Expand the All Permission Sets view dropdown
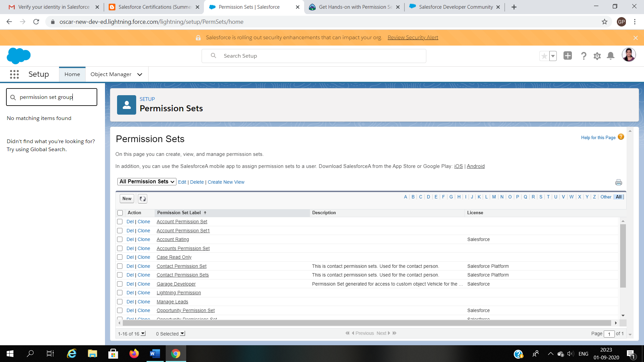644x362 pixels. [147, 182]
